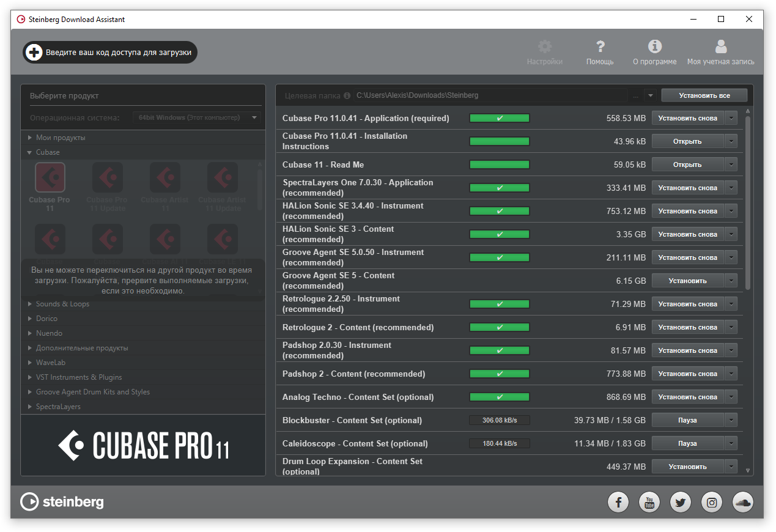Image resolution: width=776 pixels, height=532 pixels.
Task: Click Blockbuster download progress bar
Action: [500, 420]
